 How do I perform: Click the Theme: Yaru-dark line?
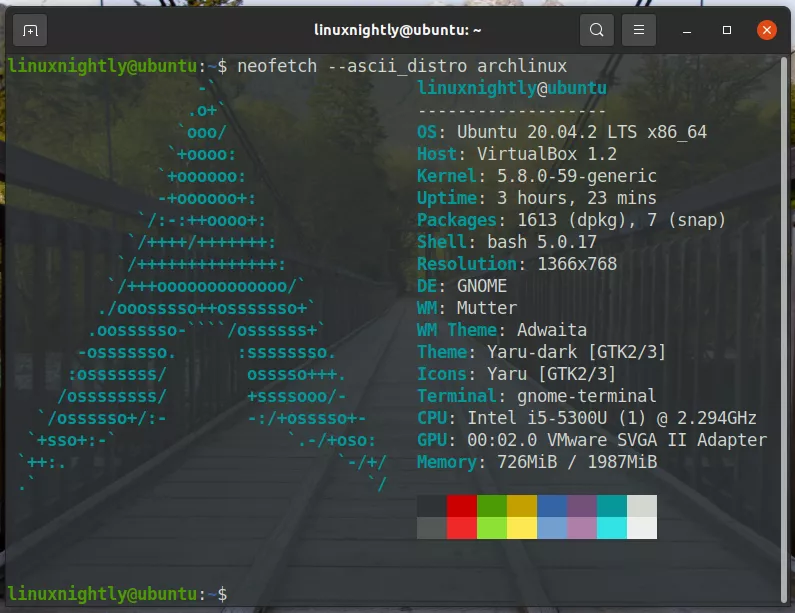coord(541,352)
